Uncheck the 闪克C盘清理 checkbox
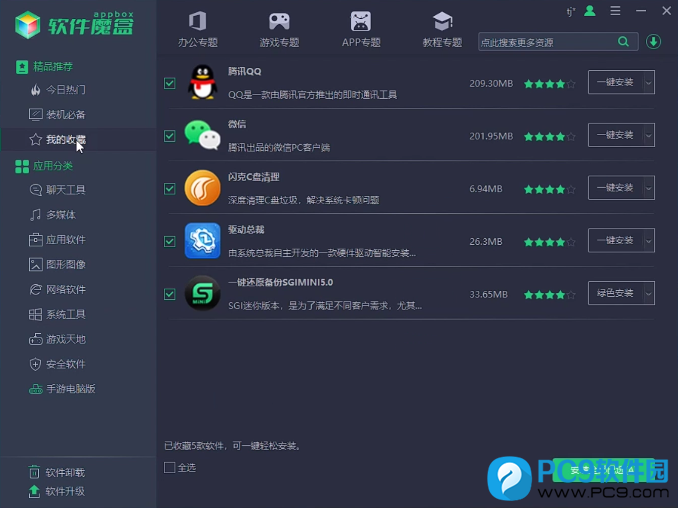 click(170, 189)
